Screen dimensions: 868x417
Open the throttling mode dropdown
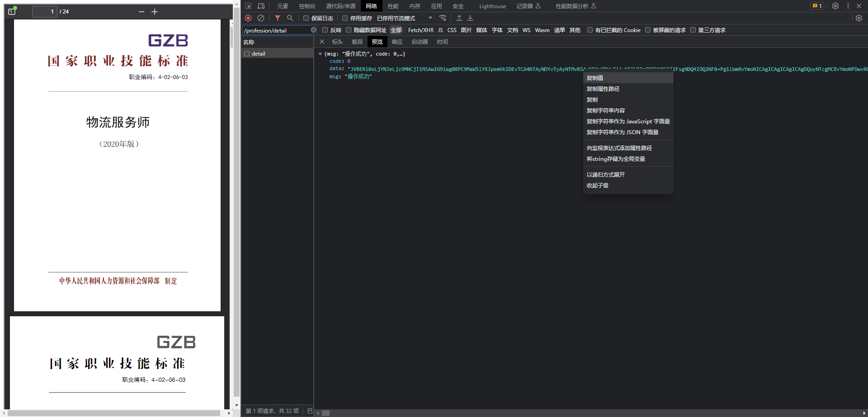405,18
